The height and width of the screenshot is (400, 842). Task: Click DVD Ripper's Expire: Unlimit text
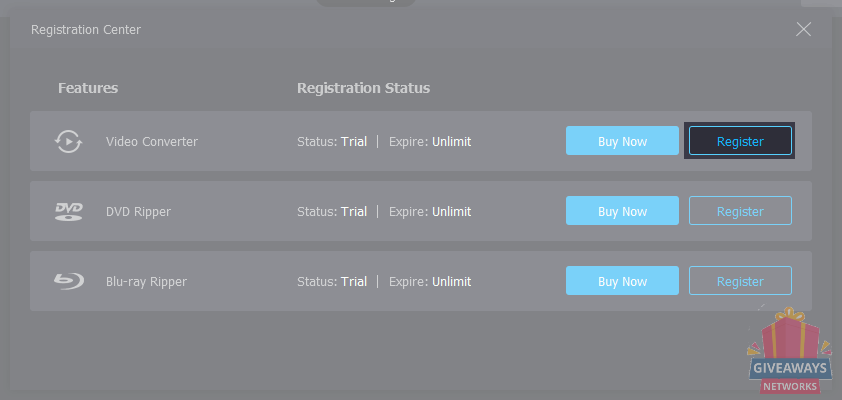[430, 212]
